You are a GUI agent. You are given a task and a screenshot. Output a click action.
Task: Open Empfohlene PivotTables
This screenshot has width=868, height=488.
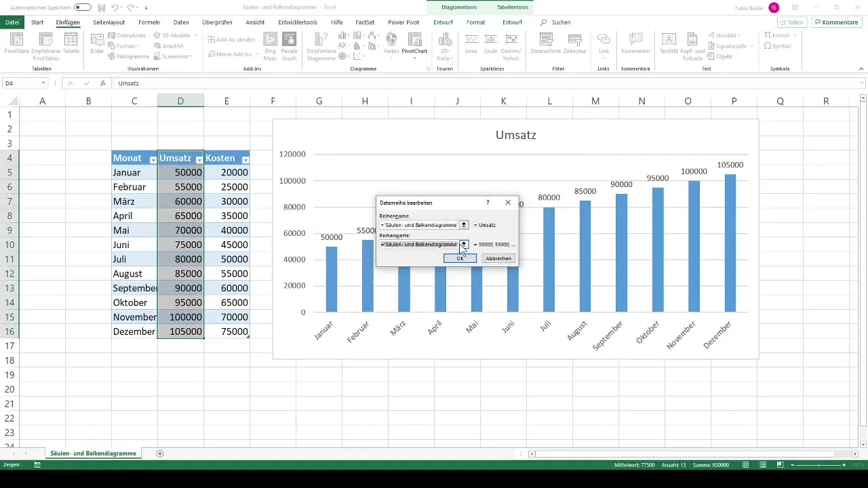(45, 46)
